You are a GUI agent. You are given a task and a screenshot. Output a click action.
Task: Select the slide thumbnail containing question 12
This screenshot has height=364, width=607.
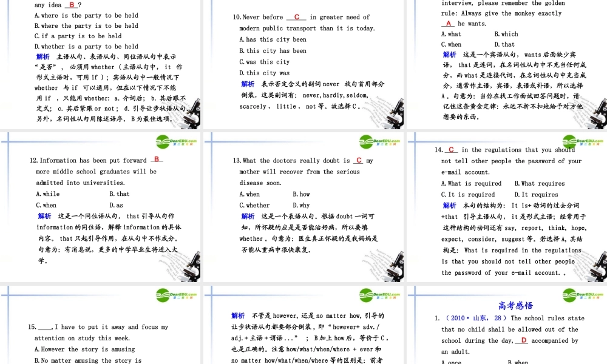click(x=101, y=207)
